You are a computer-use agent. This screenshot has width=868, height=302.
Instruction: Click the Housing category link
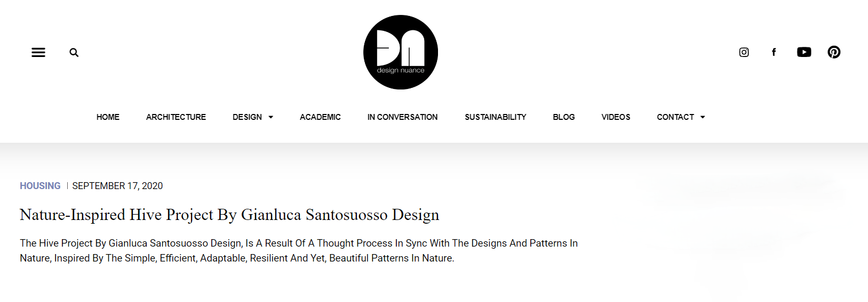pyautogui.click(x=40, y=186)
